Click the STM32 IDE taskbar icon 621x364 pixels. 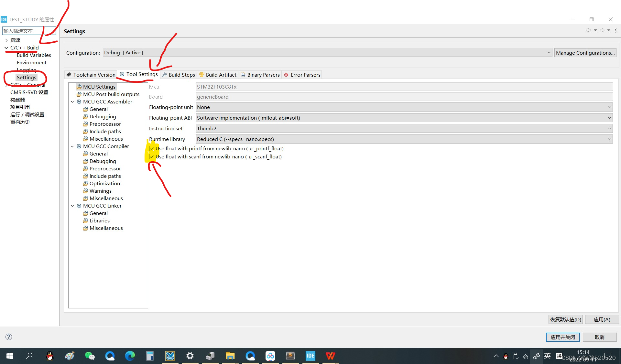(310, 356)
